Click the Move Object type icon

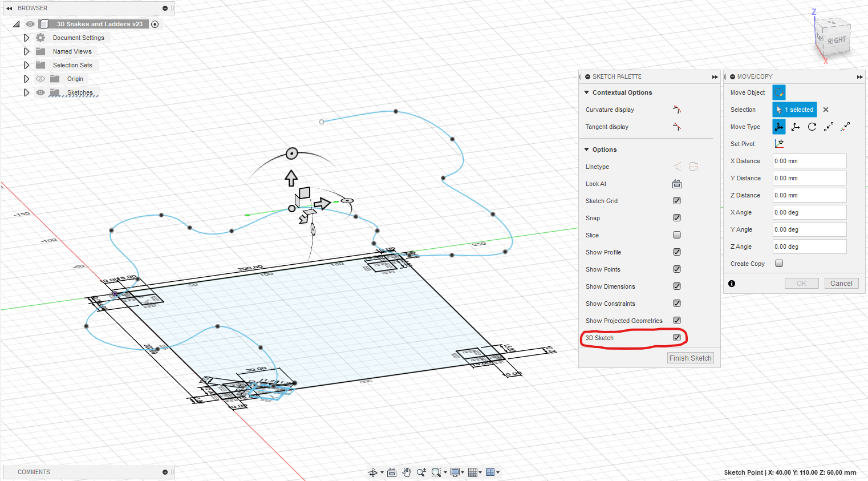point(779,92)
